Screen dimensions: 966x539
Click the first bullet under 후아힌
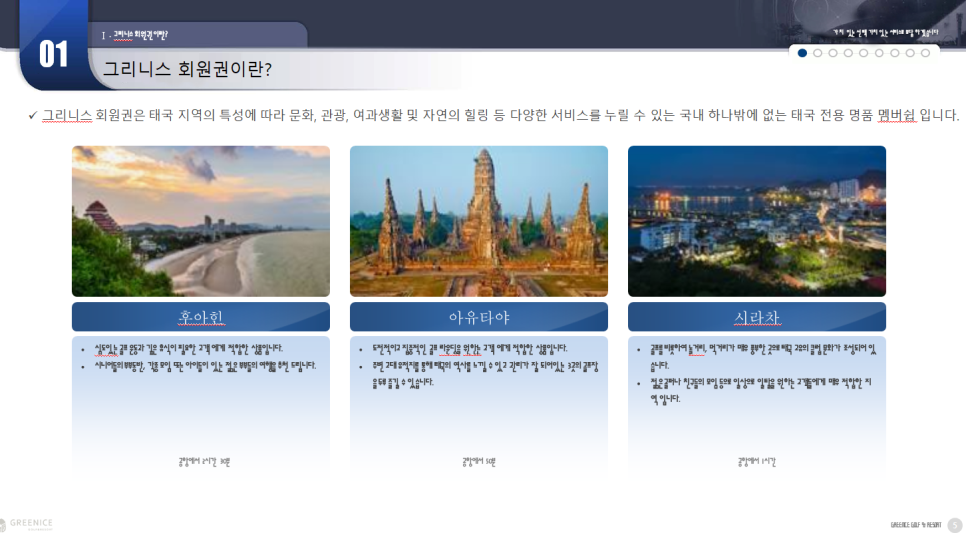pyautogui.click(x=189, y=349)
